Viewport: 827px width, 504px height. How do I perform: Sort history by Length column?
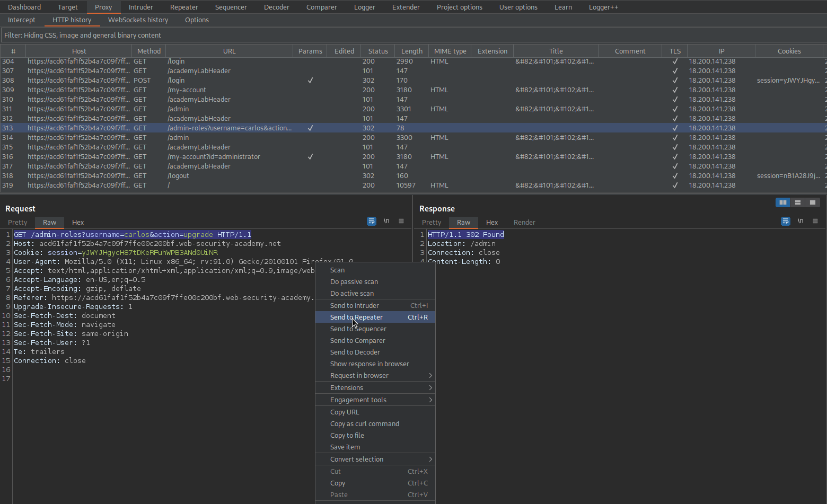(411, 51)
